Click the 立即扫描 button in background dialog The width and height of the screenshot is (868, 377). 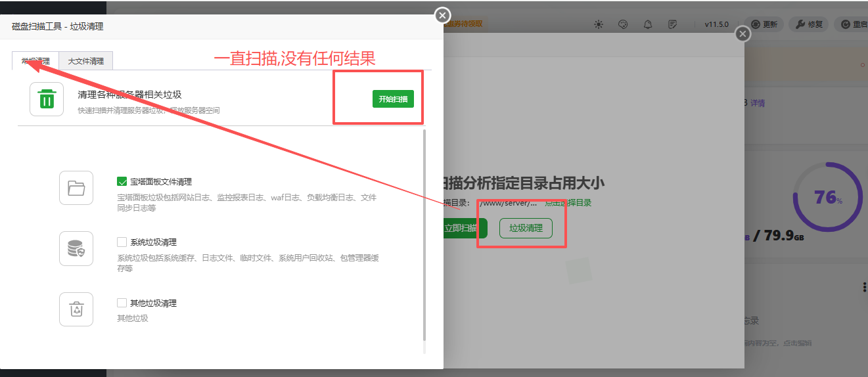465,228
